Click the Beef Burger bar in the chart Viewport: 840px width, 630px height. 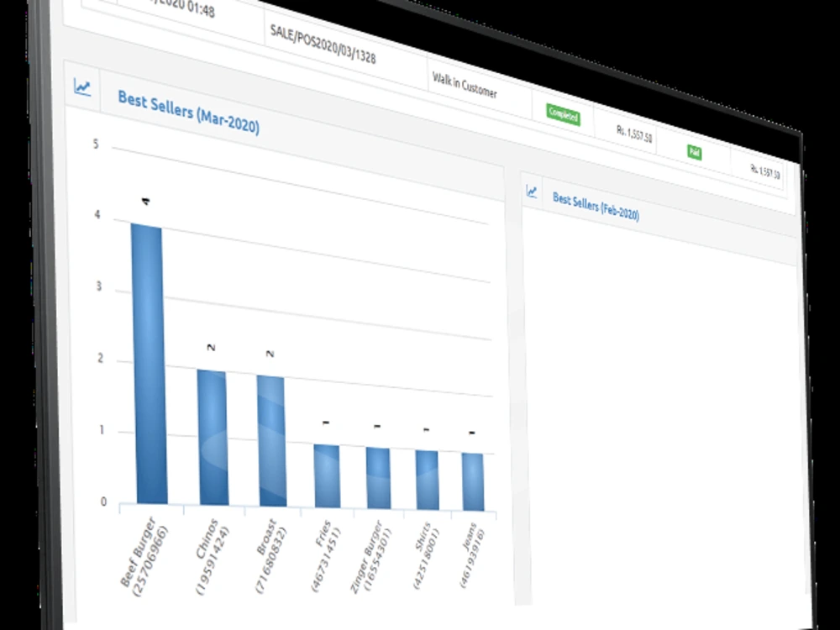[149, 365]
